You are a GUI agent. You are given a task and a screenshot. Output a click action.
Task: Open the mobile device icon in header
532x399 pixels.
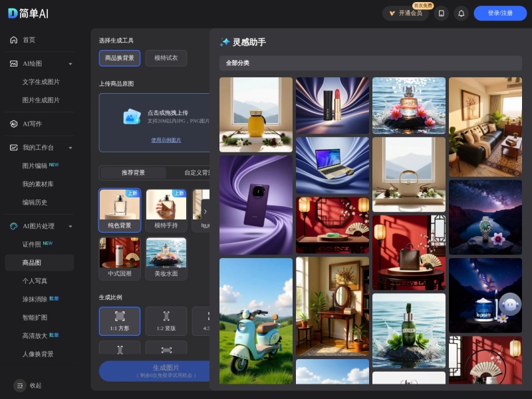point(442,13)
